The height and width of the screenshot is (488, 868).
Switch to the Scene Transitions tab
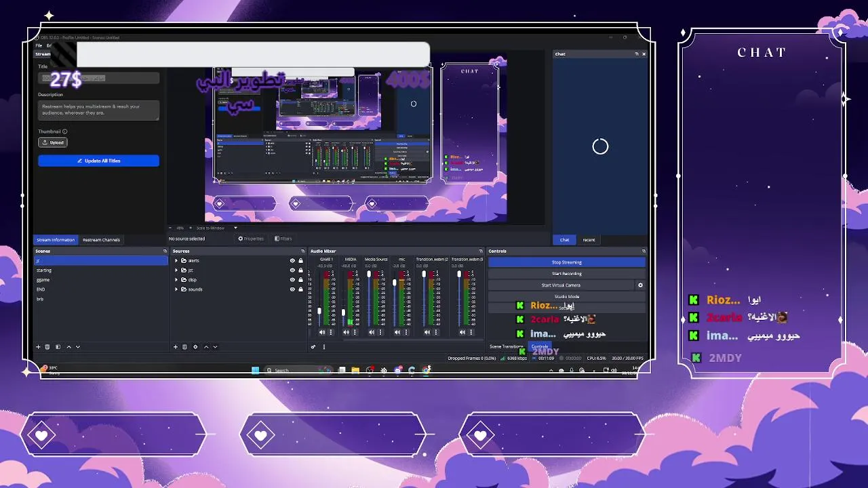pos(507,347)
